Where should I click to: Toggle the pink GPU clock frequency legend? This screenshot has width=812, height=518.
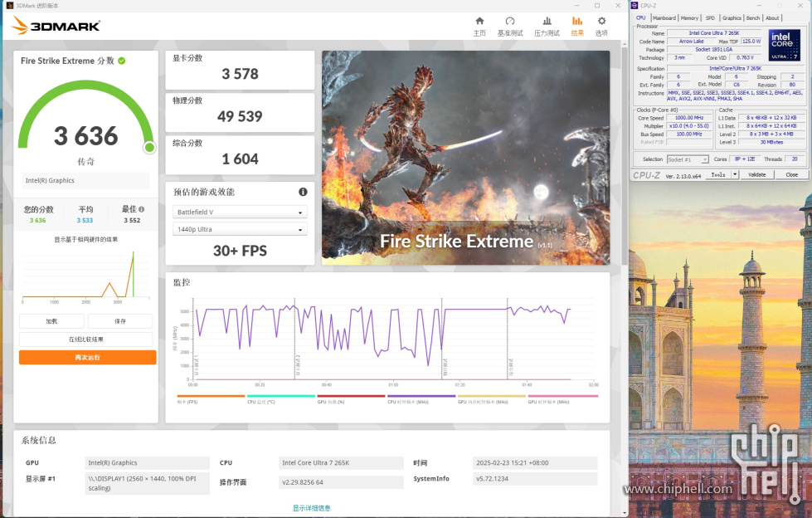tap(563, 396)
